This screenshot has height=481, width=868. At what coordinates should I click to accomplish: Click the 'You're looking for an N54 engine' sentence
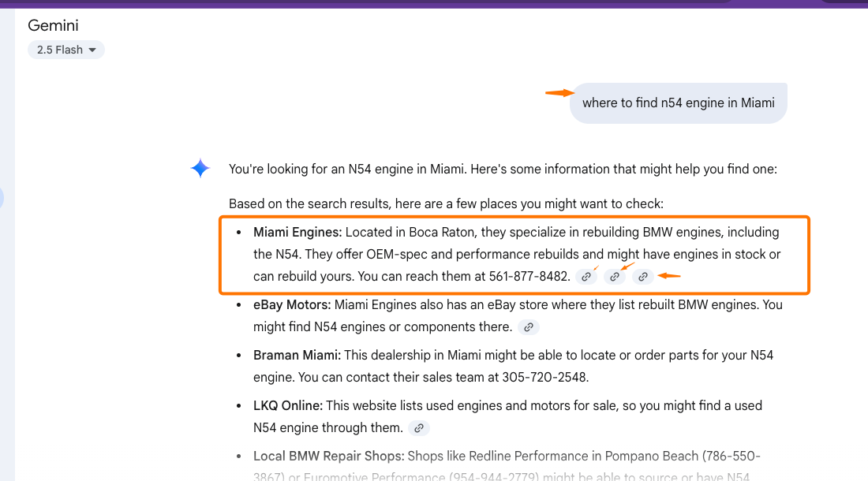tap(503, 169)
